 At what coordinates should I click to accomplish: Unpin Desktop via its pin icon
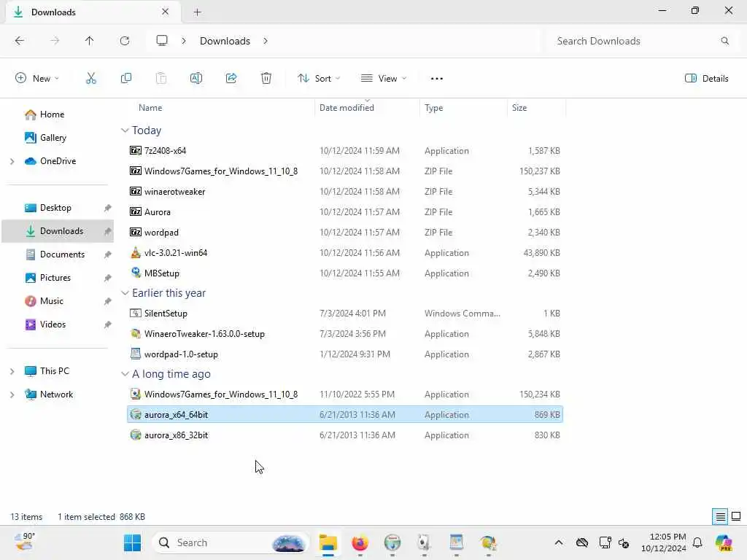(x=108, y=208)
